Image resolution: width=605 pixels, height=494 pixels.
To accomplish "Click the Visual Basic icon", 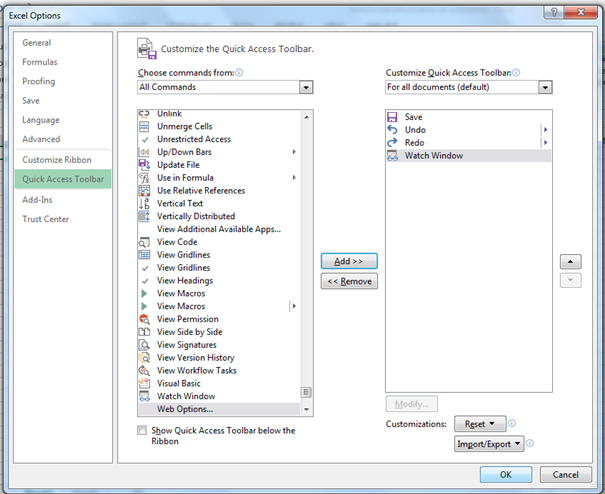I will point(144,383).
